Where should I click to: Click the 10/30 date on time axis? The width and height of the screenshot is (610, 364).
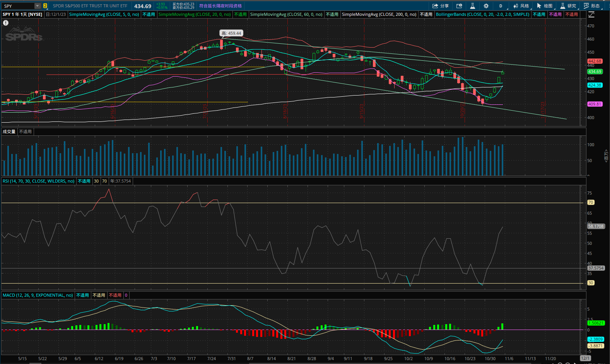pyautogui.click(x=490, y=359)
